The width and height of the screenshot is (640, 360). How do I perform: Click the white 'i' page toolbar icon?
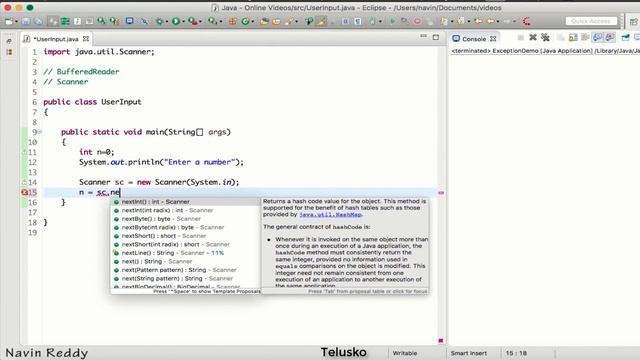coord(77,21)
